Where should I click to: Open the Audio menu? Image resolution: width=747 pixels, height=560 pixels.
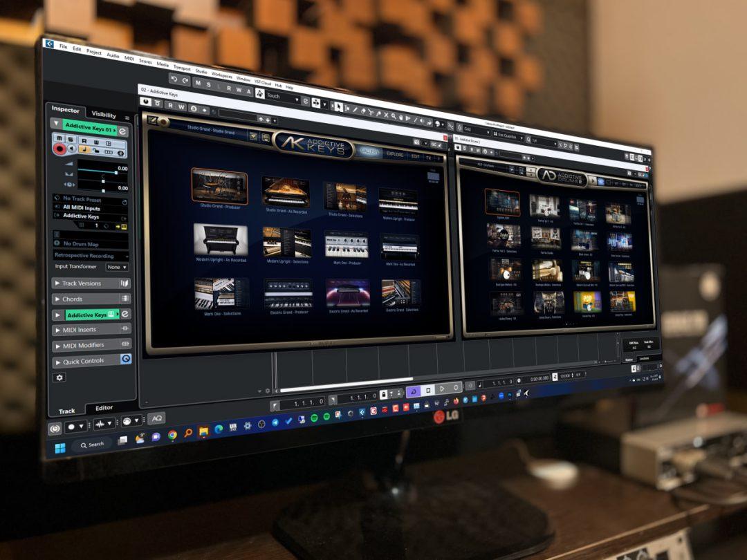click(x=113, y=55)
